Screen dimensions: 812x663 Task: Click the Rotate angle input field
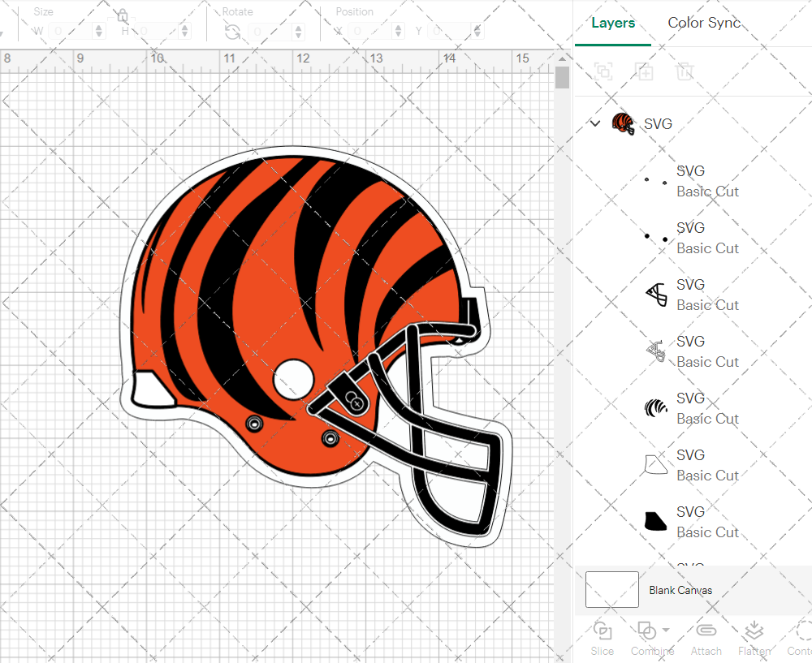271,32
